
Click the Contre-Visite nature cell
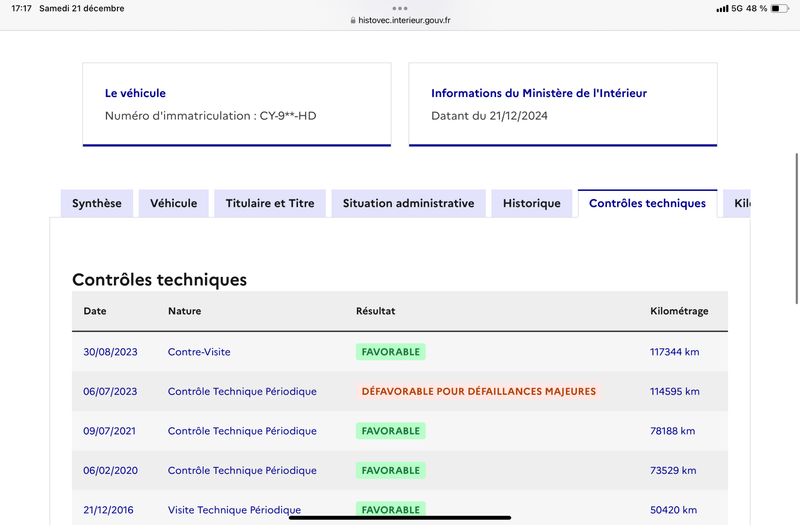199,352
